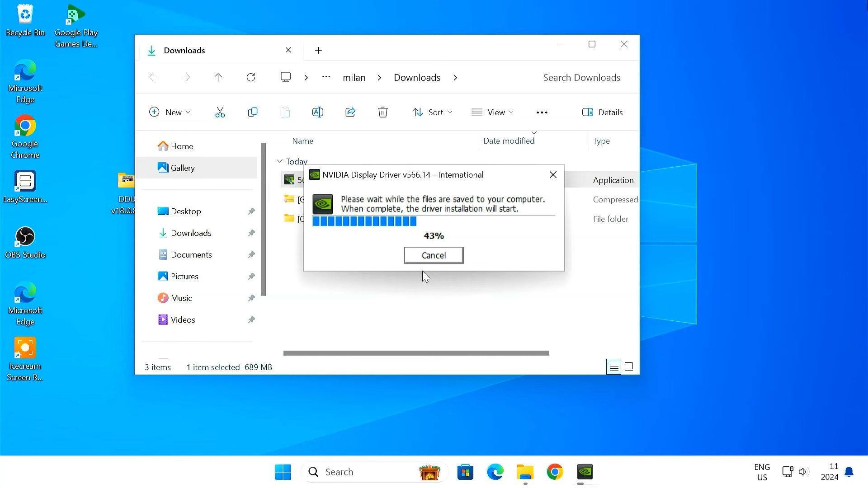Screen dimensions: 868x488
Task: Open the New dropdown menu
Action: point(170,112)
